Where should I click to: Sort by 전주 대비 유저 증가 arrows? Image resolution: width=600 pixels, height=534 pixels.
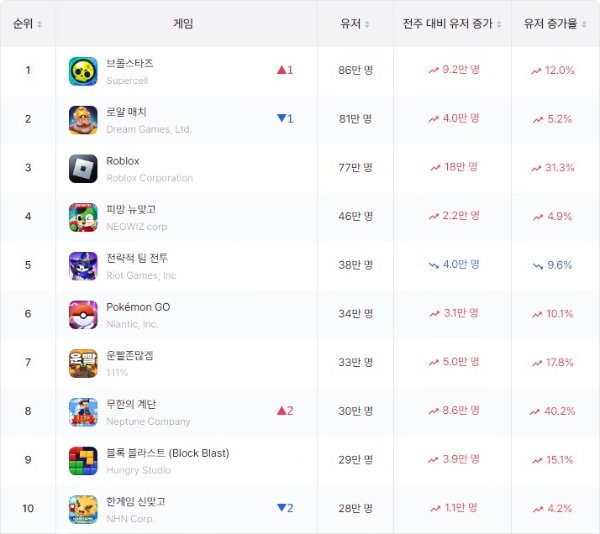click(499, 24)
